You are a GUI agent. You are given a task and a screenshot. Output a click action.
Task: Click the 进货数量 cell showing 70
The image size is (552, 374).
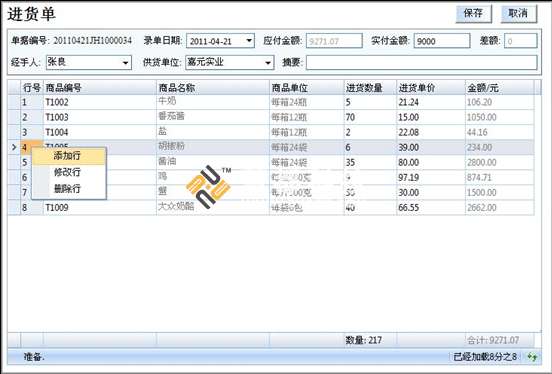tap(370, 117)
